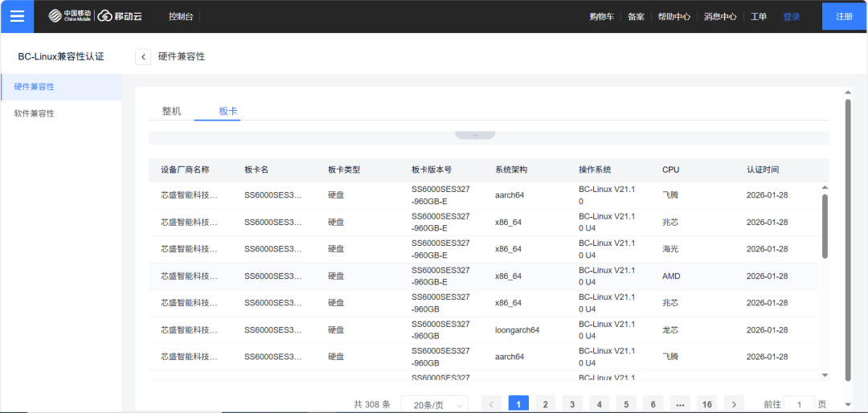Viewport: 868px width, 413px height.
Task: Click the 注册 register button
Action: tap(844, 16)
